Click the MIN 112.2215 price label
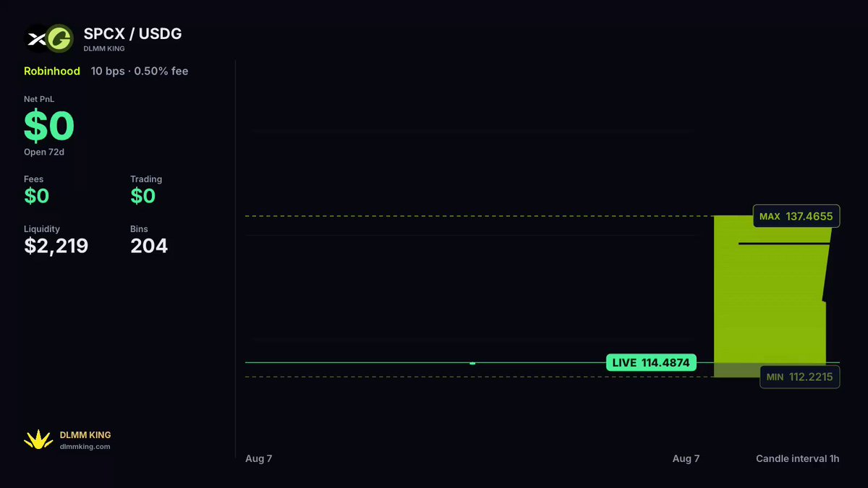Viewport: 868px width, 488px height. coord(799,377)
